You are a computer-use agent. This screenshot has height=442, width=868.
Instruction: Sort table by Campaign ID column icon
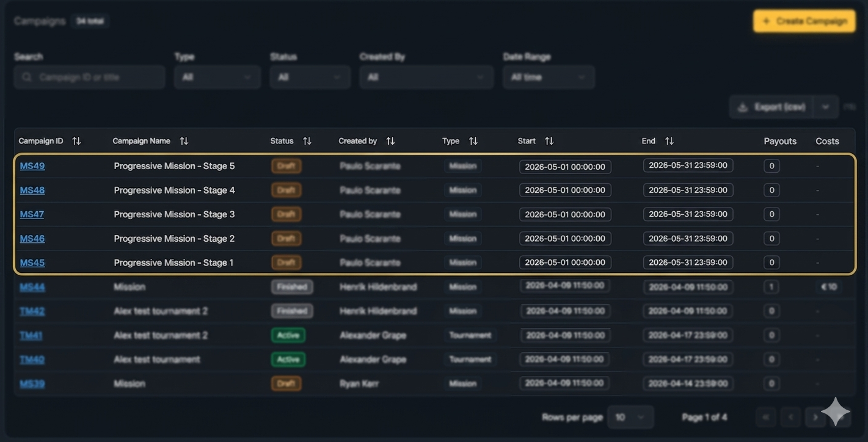(x=76, y=141)
